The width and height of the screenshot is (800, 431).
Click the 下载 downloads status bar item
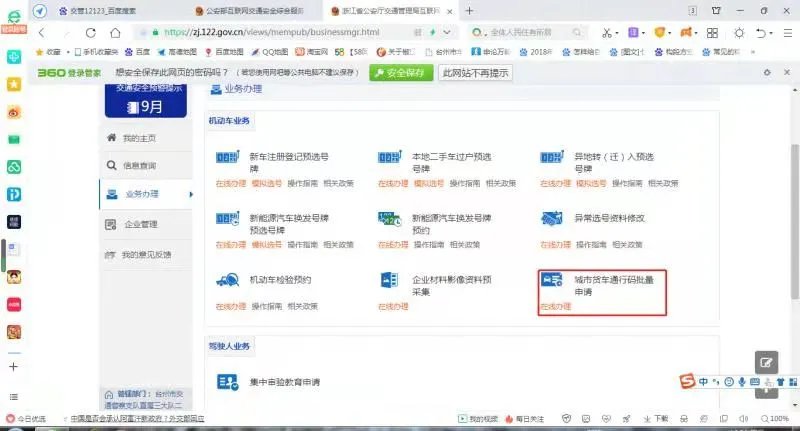tap(656, 419)
